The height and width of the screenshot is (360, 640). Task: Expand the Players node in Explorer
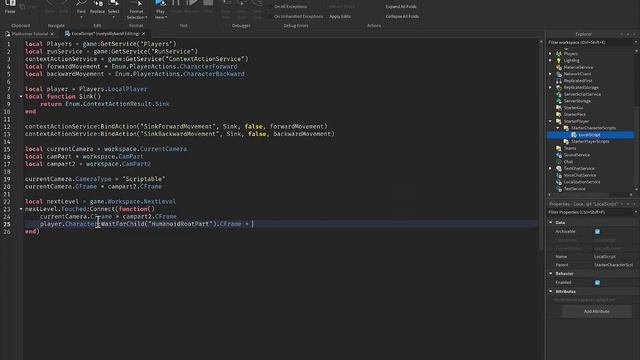click(550, 53)
